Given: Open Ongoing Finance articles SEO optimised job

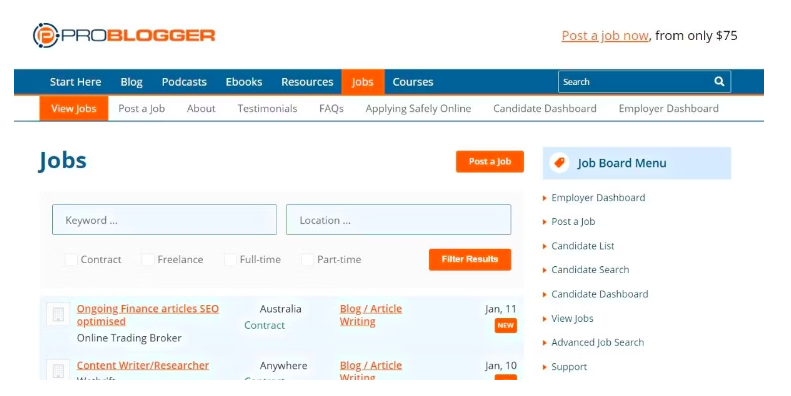Looking at the screenshot, I should (148, 315).
